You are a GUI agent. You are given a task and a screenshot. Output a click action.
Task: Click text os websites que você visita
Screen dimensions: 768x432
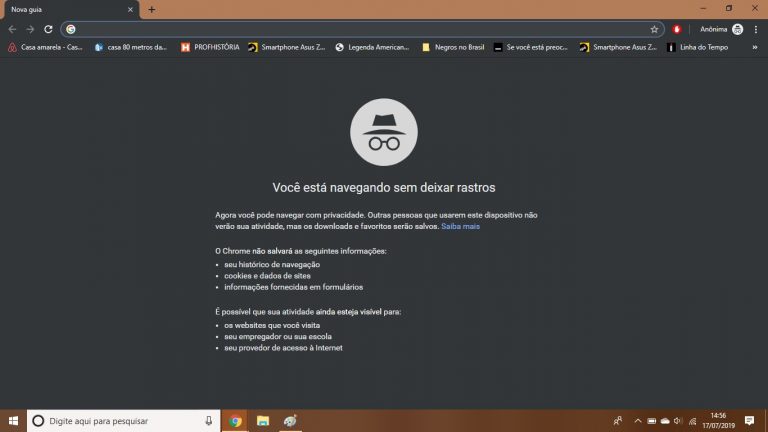(272, 325)
